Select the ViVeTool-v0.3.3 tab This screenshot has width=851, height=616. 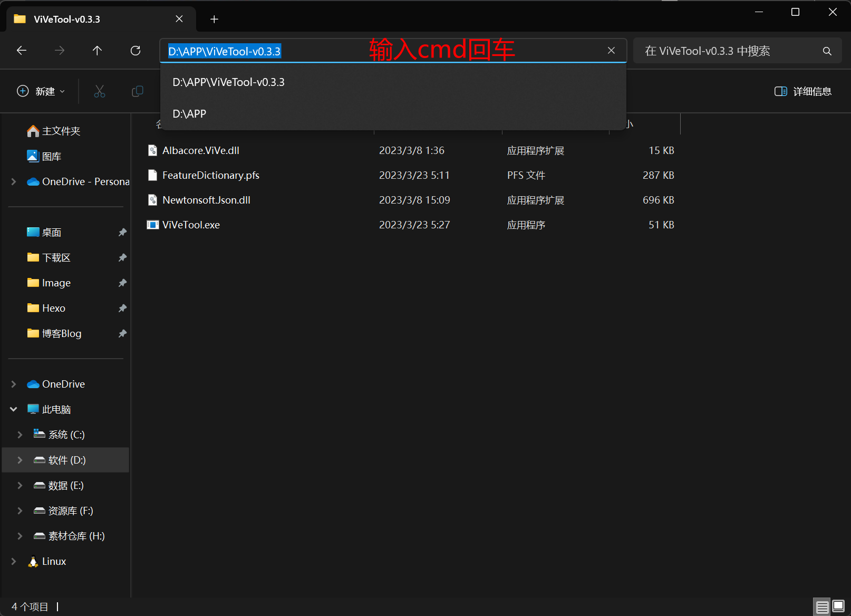click(x=101, y=19)
